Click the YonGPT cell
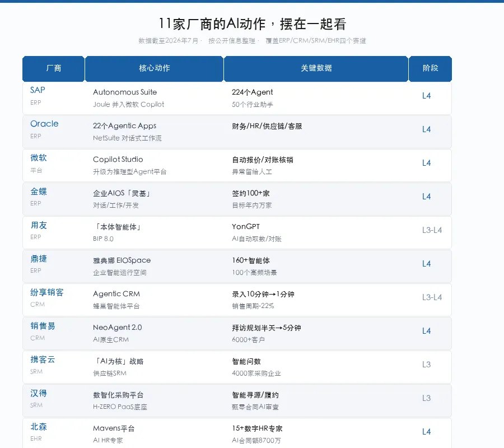 246,227
